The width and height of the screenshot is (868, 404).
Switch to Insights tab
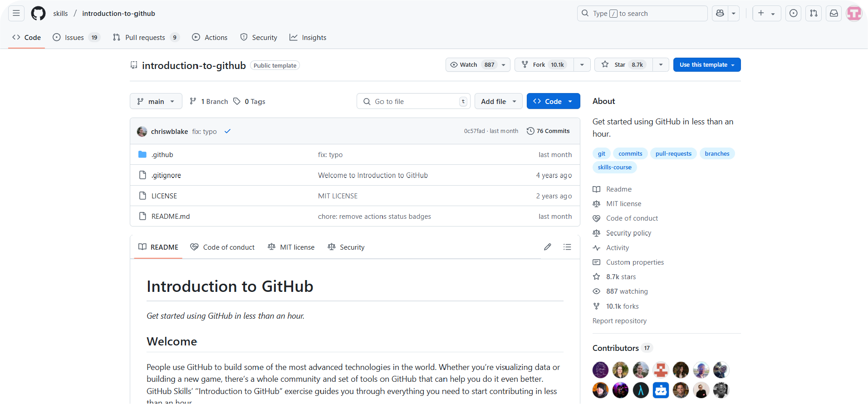(308, 37)
